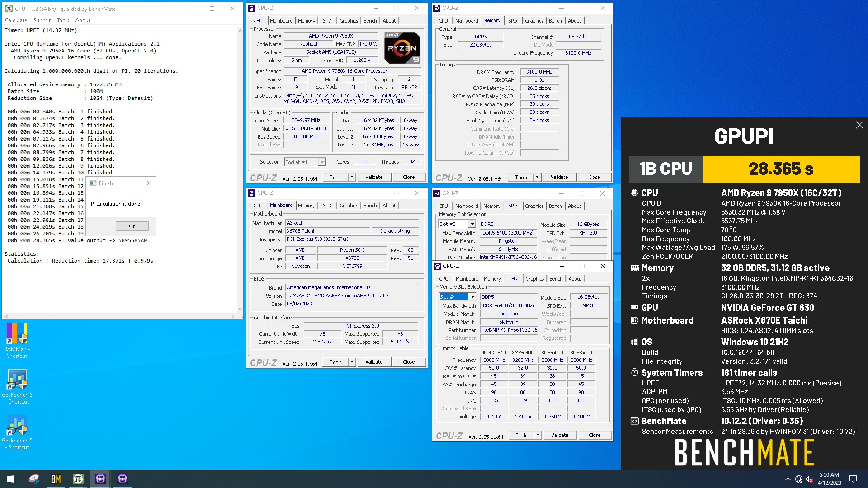The width and height of the screenshot is (868, 488).
Task: Open About menu in GPUPI
Action: (x=83, y=20)
